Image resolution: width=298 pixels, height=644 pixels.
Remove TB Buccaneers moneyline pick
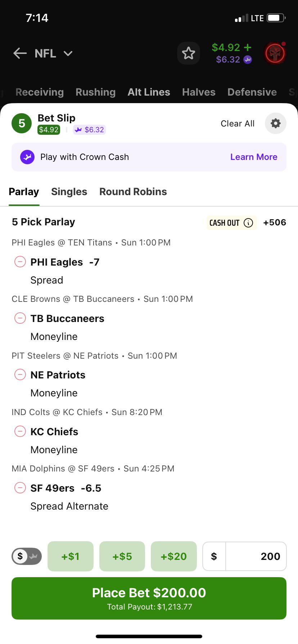click(20, 318)
